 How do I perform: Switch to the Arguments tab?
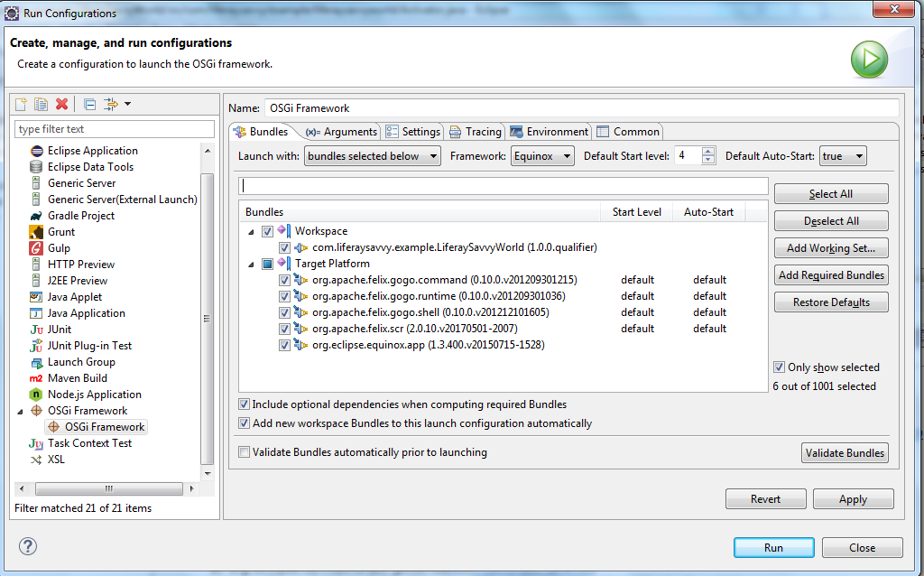pos(341,132)
